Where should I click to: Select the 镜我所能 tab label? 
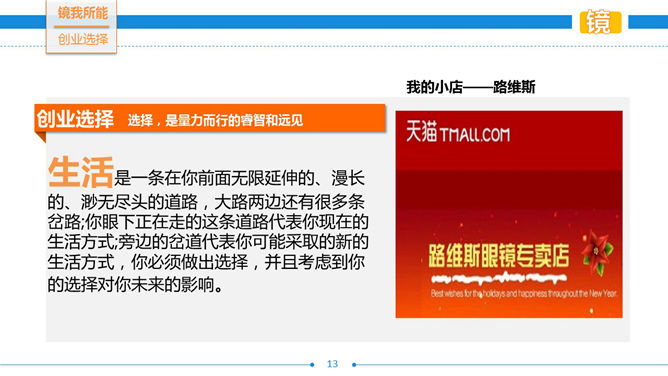click(83, 13)
